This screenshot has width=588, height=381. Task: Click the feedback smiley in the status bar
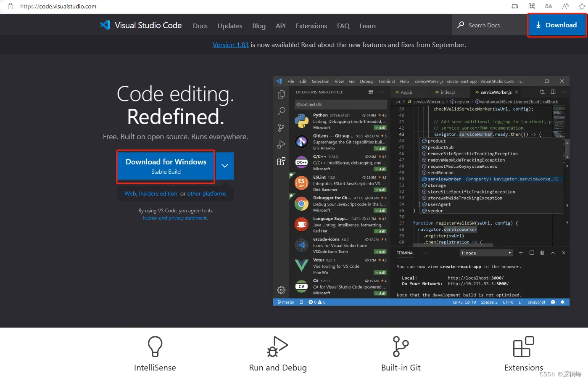pos(553,302)
